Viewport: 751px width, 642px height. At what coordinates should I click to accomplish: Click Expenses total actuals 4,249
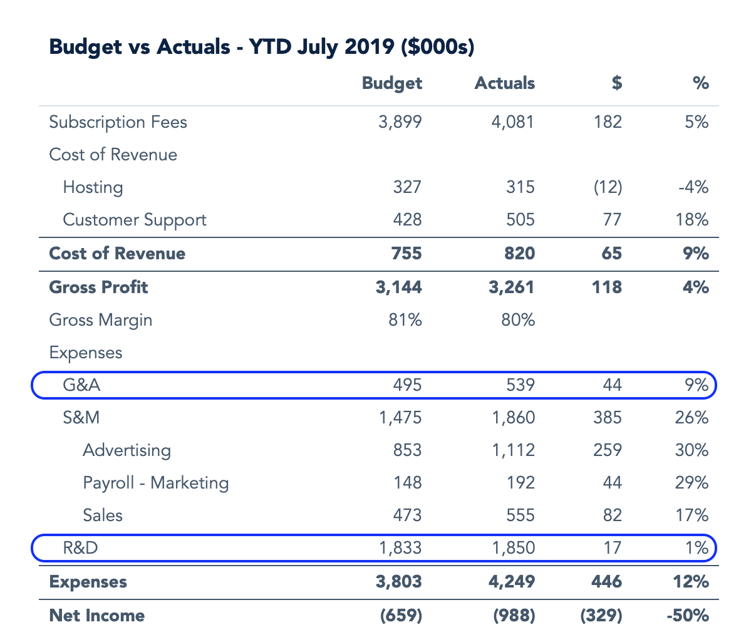(512, 582)
